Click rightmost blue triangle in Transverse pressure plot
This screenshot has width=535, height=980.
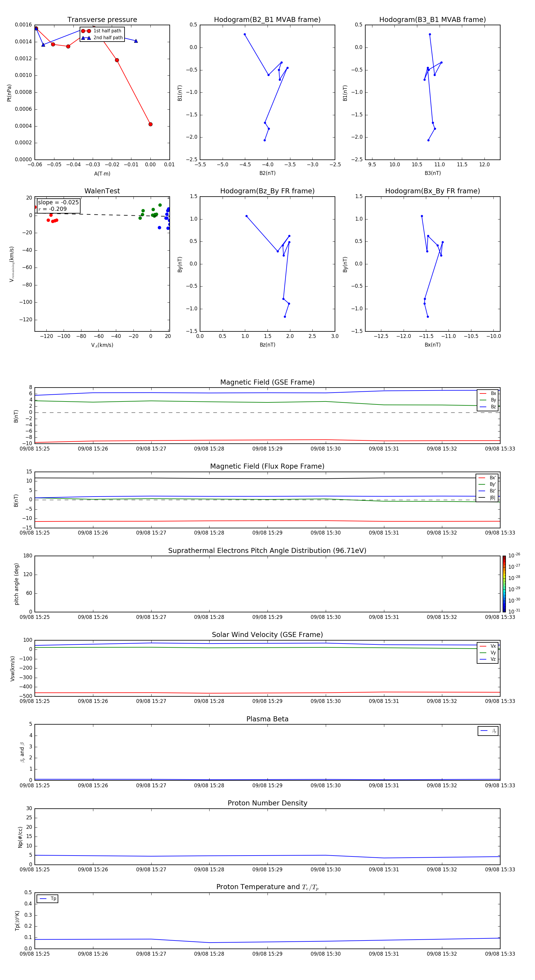pos(136,41)
